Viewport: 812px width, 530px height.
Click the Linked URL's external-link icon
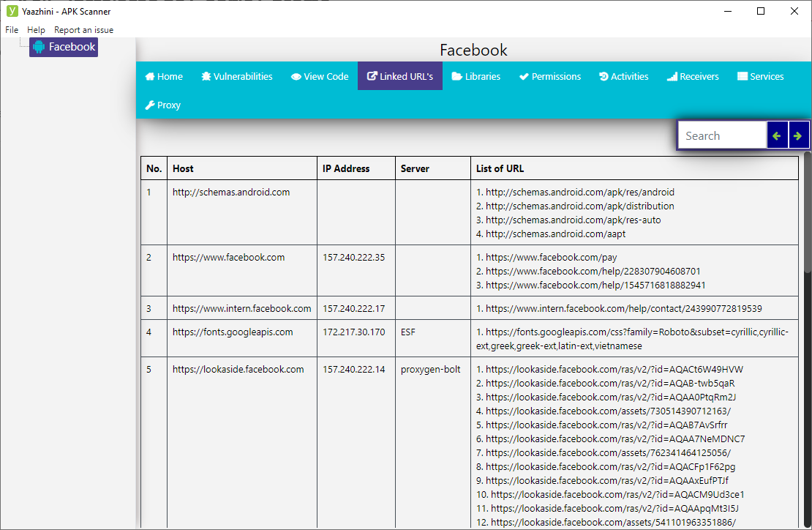(x=372, y=76)
